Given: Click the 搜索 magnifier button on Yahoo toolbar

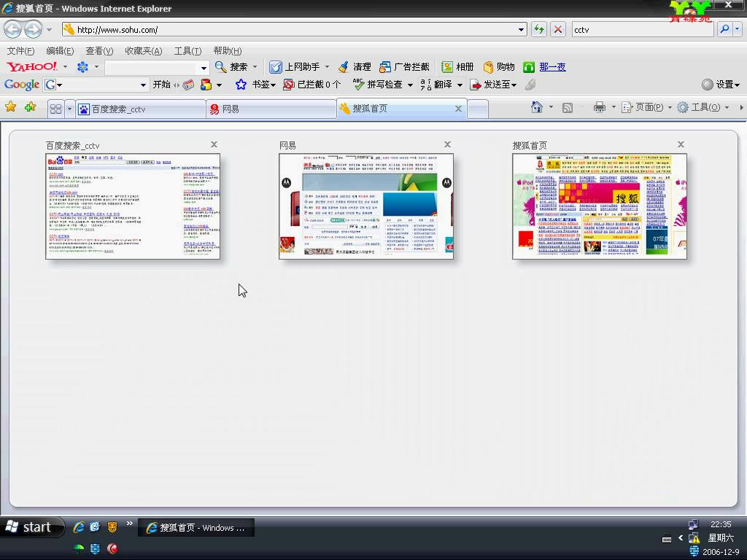Looking at the screenshot, I should [231, 67].
